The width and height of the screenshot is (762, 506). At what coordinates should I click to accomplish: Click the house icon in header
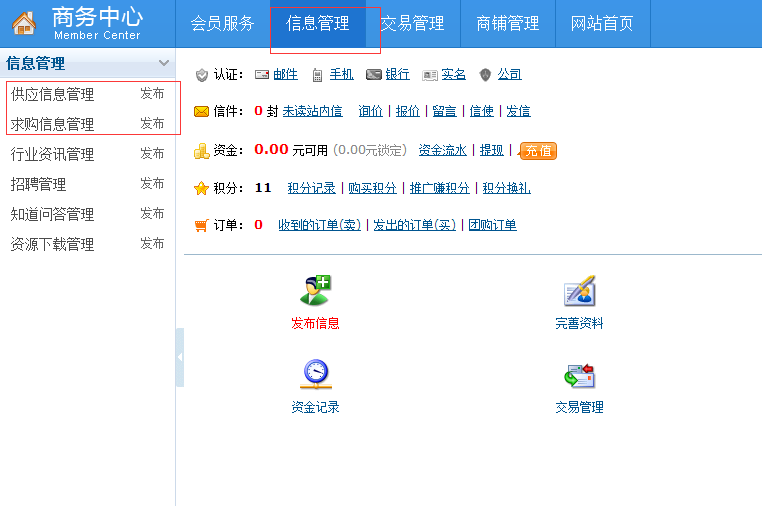point(24,23)
